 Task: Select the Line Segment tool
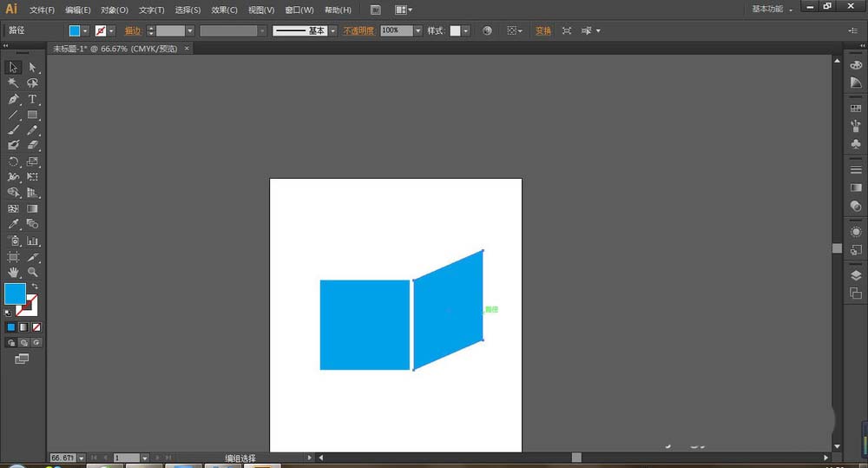[13, 115]
